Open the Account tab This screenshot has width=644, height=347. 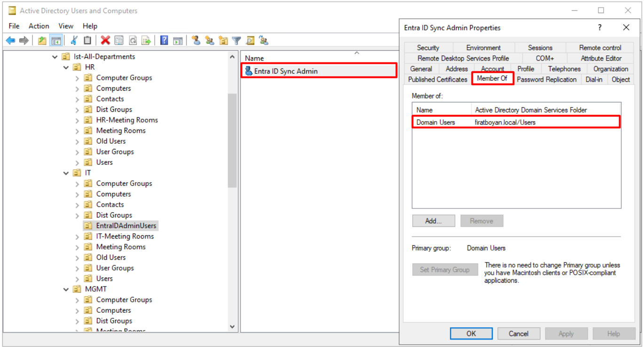pyautogui.click(x=492, y=69)
